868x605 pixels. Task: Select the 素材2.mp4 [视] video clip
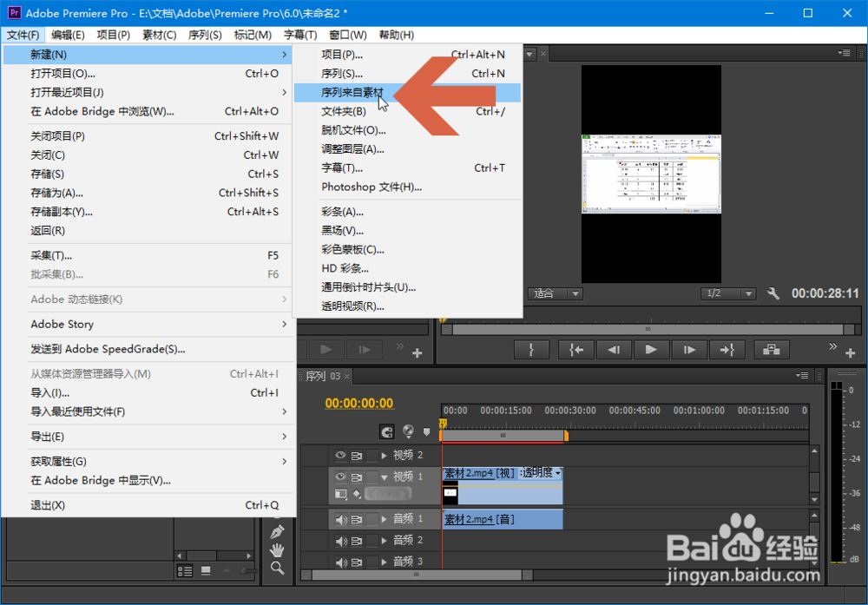coord(503,486)
